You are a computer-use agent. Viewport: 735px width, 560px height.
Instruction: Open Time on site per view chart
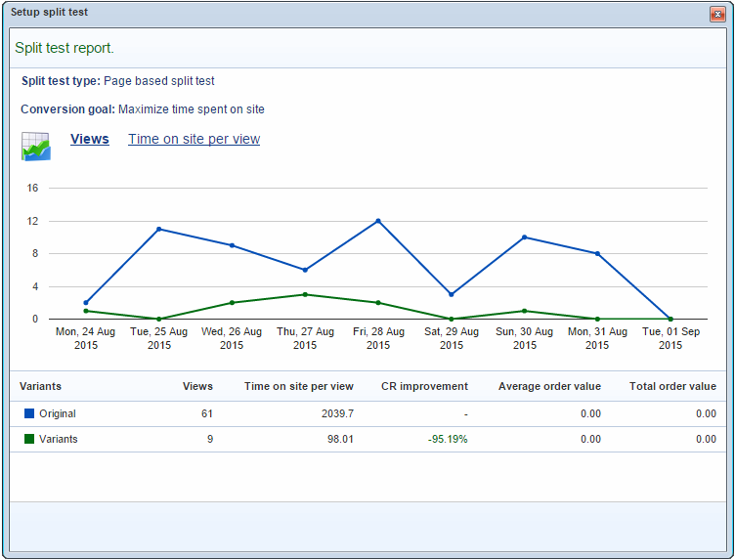194,139
